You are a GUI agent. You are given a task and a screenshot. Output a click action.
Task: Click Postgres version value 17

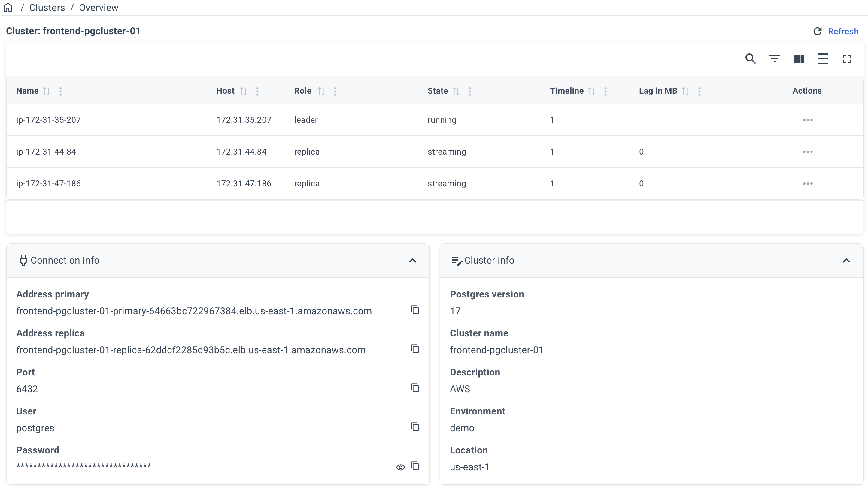point(455,311)
